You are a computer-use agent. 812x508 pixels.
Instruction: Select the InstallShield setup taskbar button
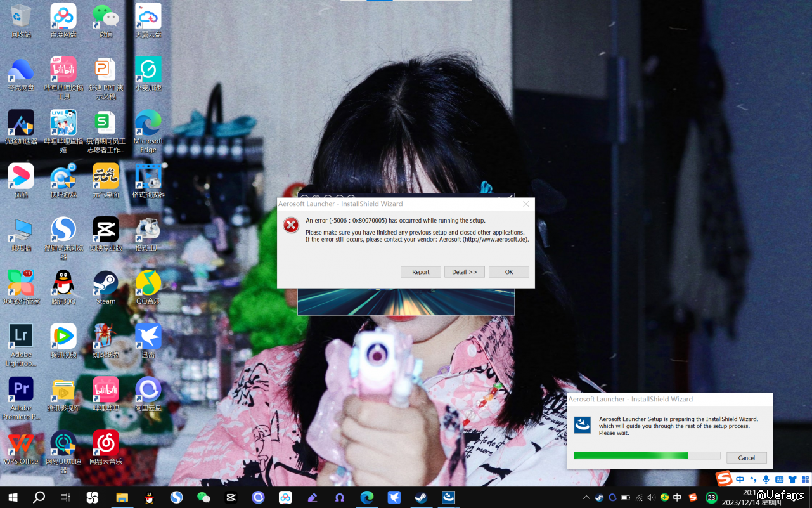pos(449,498)
